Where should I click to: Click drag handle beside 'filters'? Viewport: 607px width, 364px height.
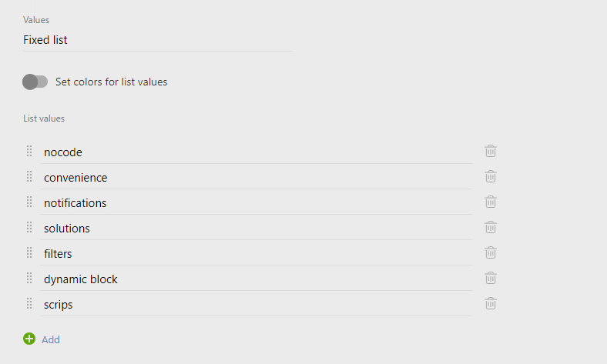29,252
